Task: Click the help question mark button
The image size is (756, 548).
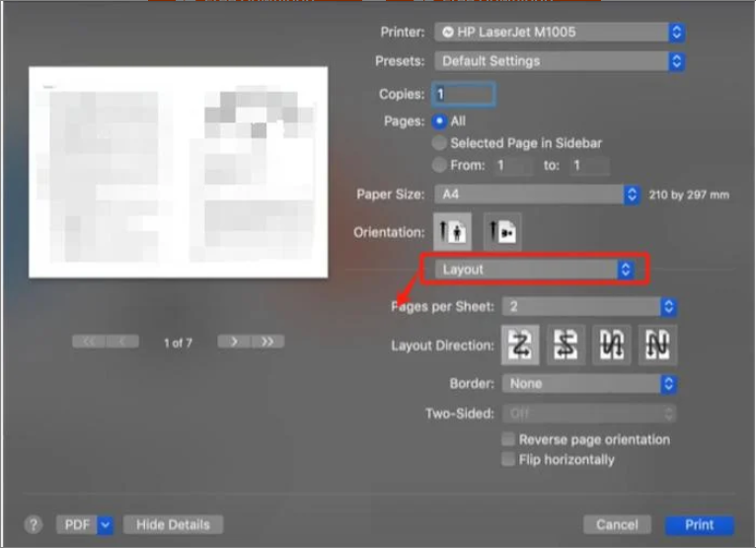Action: 33,524
